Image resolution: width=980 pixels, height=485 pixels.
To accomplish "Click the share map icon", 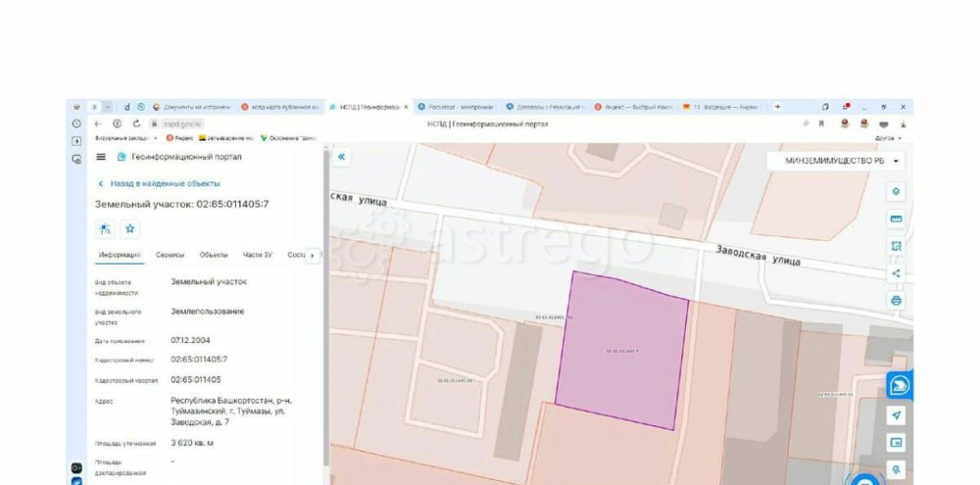I will pyautogui.click(x=896, y=273).
